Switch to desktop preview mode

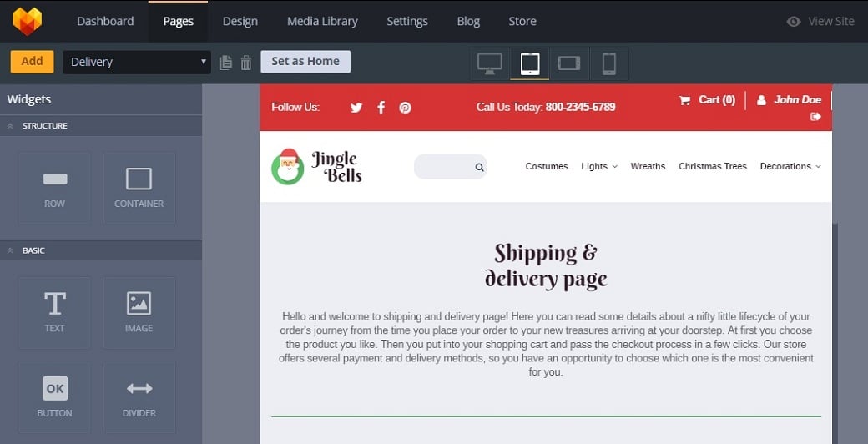coord(490,63)
